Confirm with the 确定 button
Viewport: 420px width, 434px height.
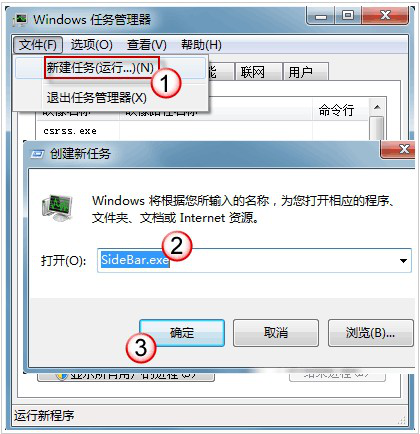click(182, 333)
